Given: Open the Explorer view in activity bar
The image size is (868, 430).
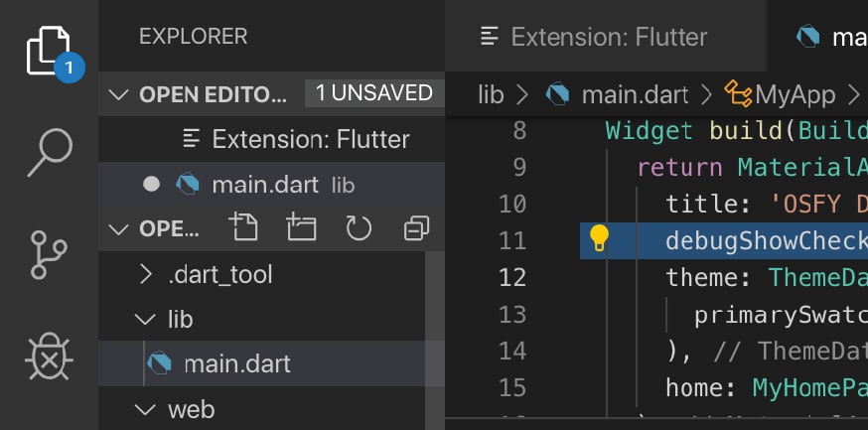Looking at the screenshot, I should coord(49,52).
